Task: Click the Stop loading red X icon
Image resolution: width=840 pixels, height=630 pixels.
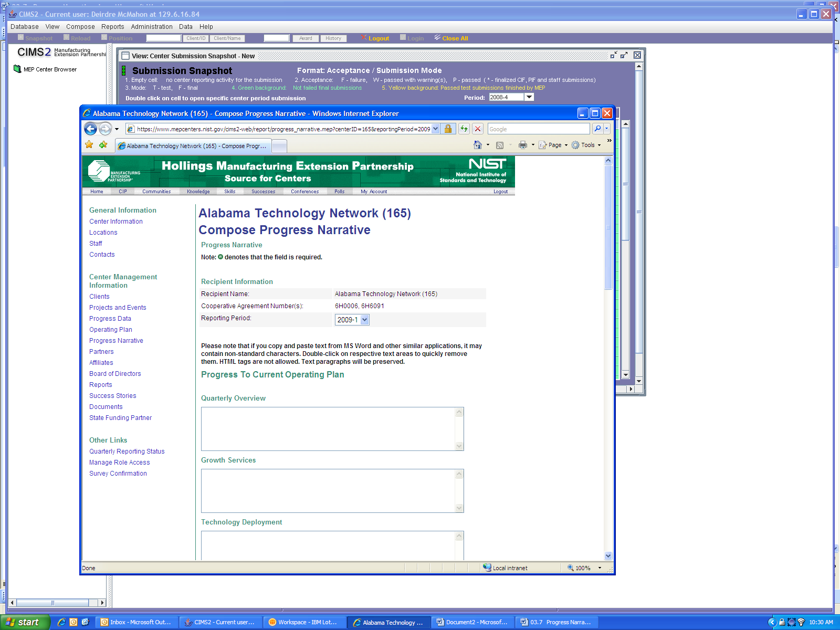Action: (478, 129)
